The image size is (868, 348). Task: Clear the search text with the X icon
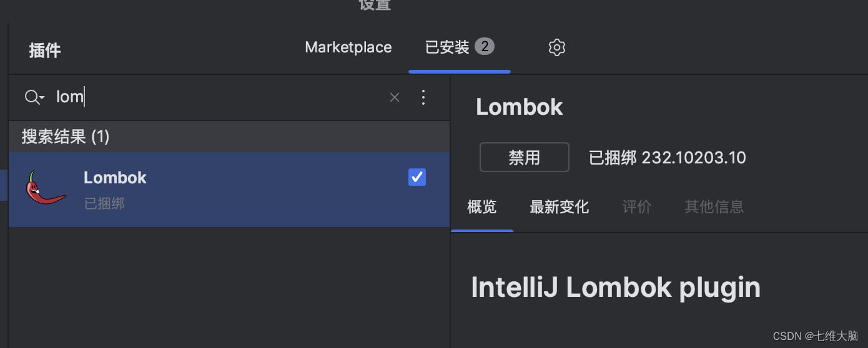(394, 97)
